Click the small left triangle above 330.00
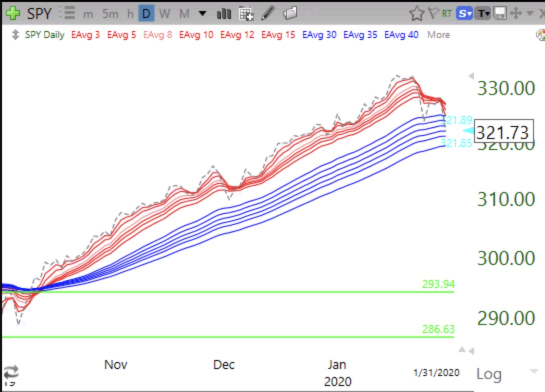 [471, 76]
